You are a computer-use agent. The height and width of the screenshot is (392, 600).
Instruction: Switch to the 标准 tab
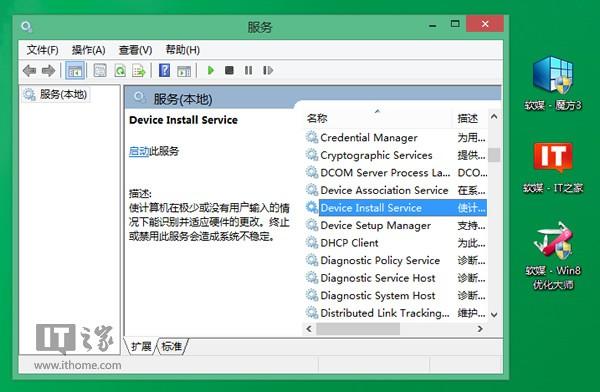172,347
